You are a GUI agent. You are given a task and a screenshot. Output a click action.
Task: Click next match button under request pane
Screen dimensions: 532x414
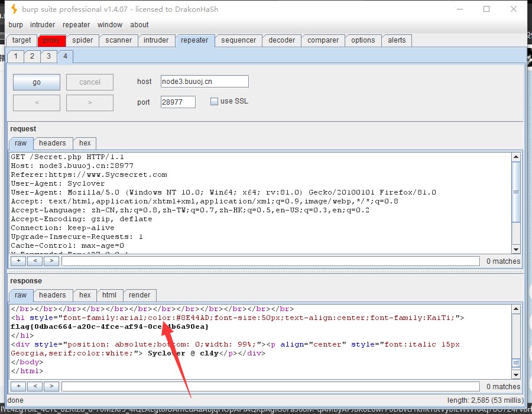[51, 261]
